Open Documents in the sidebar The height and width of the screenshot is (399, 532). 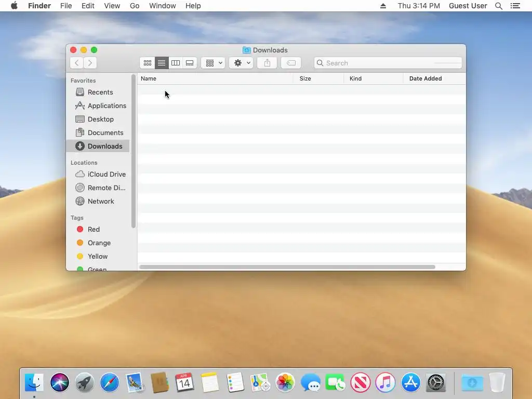(x=98, y=132)
